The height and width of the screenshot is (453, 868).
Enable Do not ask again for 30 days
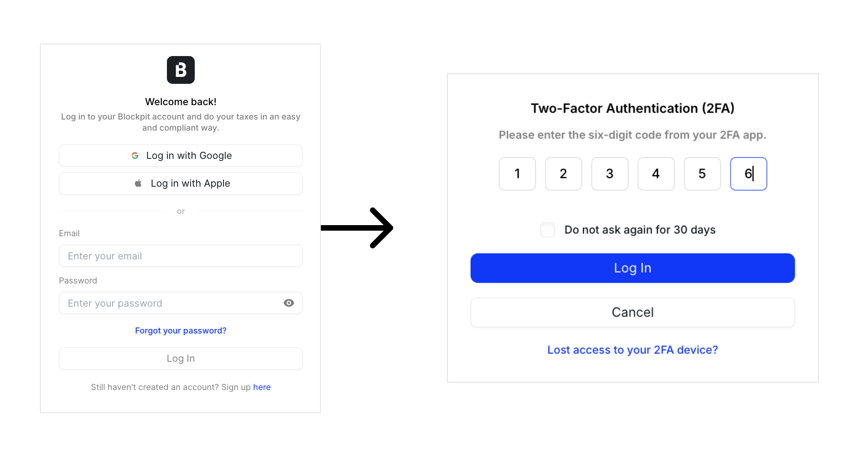click(x=548, y=230)
